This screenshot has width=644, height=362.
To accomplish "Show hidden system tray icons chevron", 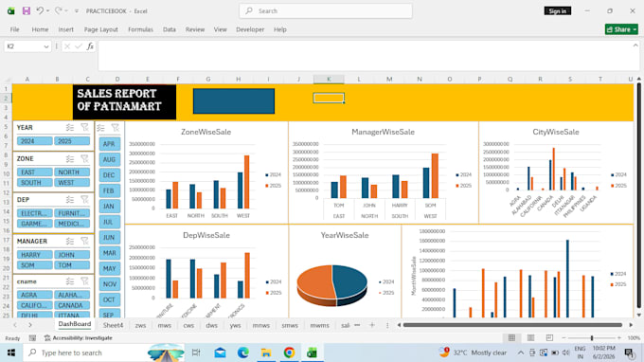I will coord(521,353).
